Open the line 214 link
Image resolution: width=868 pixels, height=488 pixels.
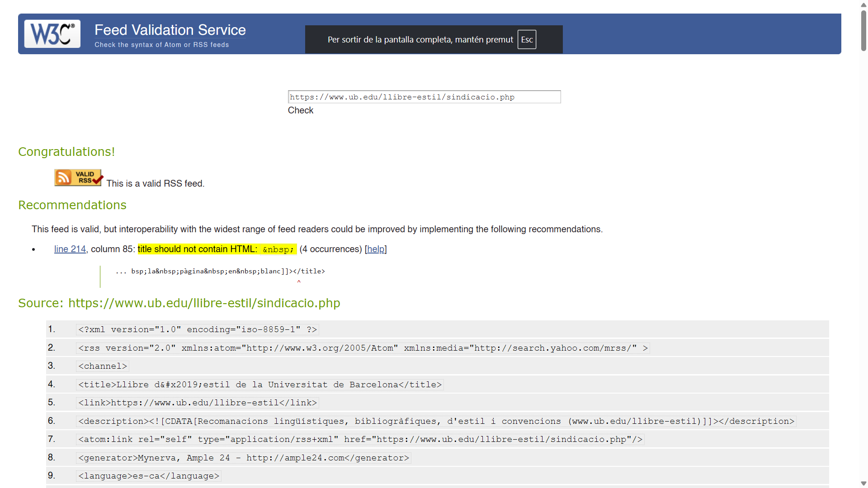70,249
